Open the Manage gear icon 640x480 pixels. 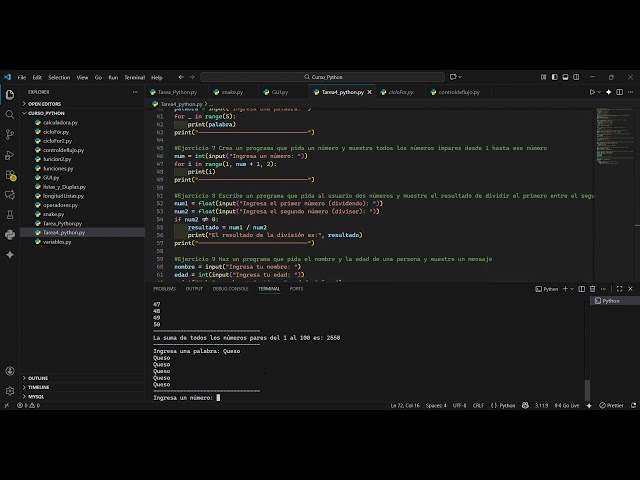pyautogui.click(x=10, y=391)
